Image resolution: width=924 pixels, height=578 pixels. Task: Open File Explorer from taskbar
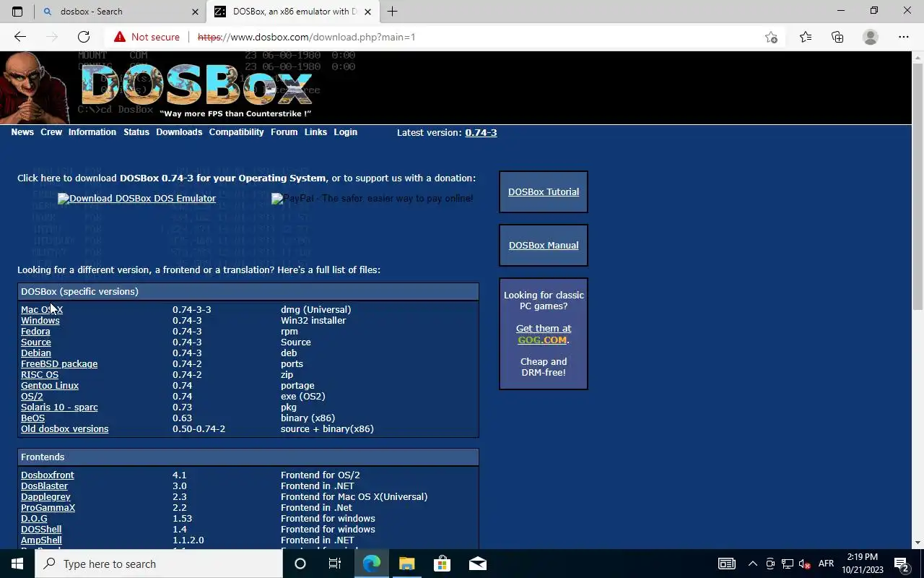406,564
